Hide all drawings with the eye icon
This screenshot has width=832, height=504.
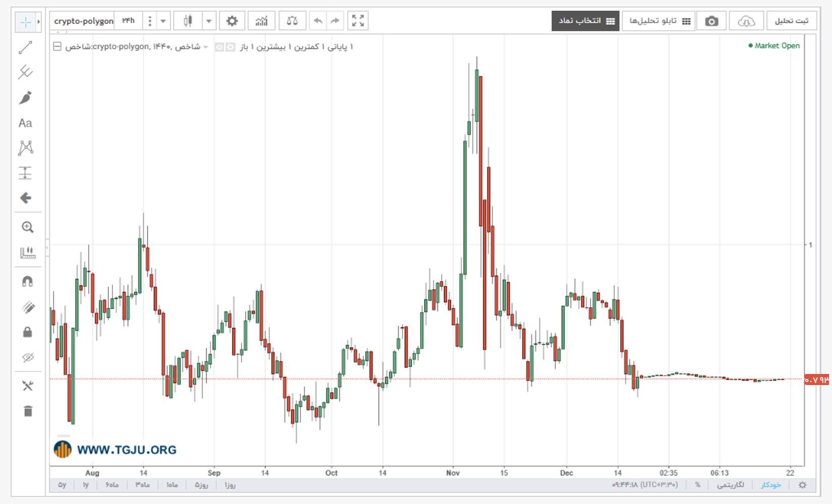[x=28, y=357]
